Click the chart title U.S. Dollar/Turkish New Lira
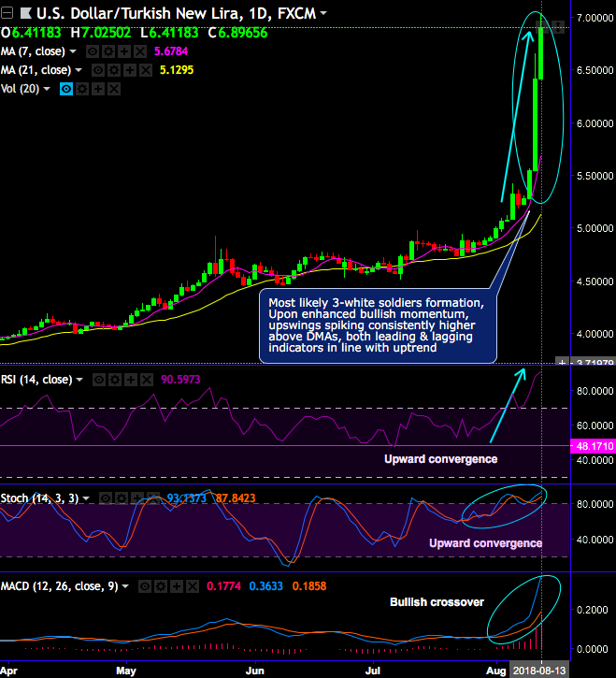Viewport: 616px width, 678px height. [137, 13]
